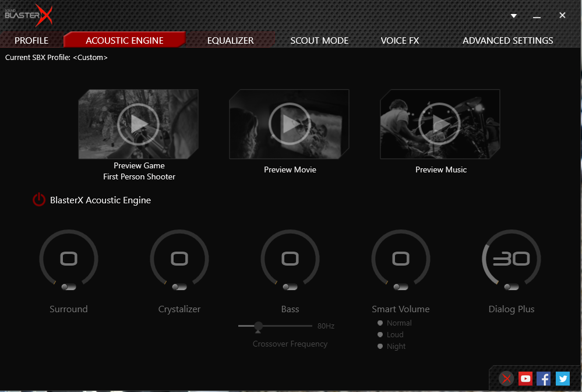This screenshot has height=392, width=582.
Task: Choose the Loud smart volume option
Action: pos(380,334)
